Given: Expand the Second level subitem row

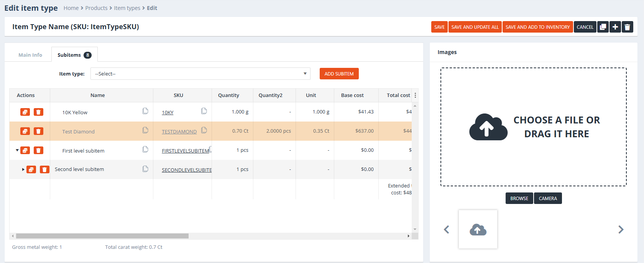Looking at the screenshot, I should coord(23,169).
